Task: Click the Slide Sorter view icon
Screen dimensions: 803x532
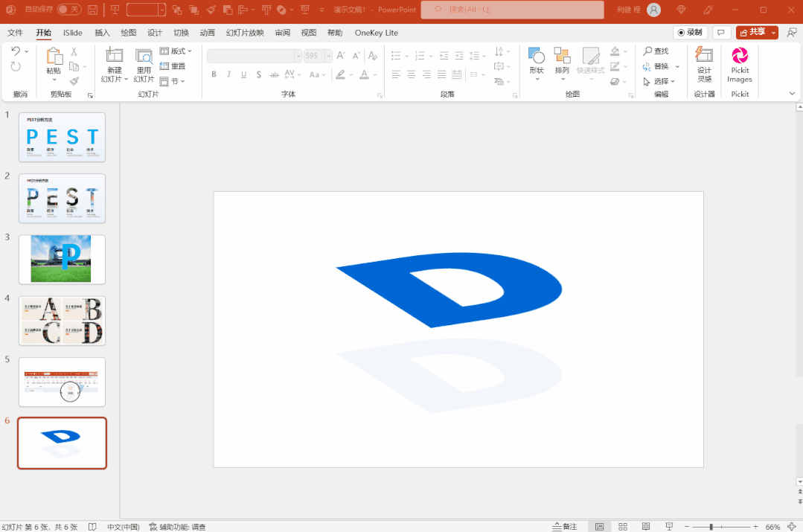Action: coord(623,526)
